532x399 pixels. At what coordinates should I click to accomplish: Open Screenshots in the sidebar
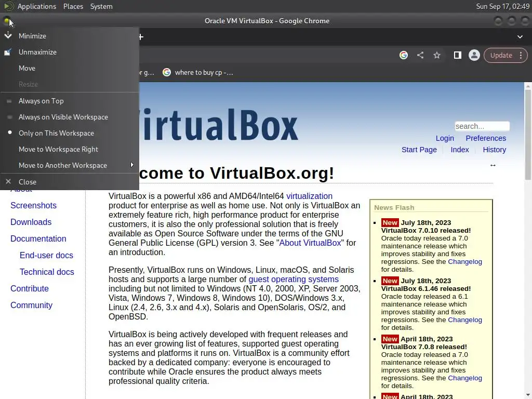[33, 205]
